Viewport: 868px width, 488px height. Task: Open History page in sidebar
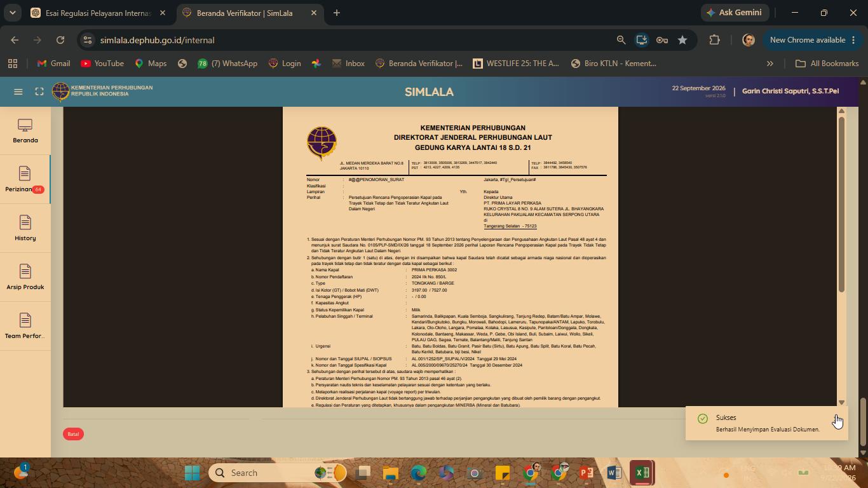[25, 229]
